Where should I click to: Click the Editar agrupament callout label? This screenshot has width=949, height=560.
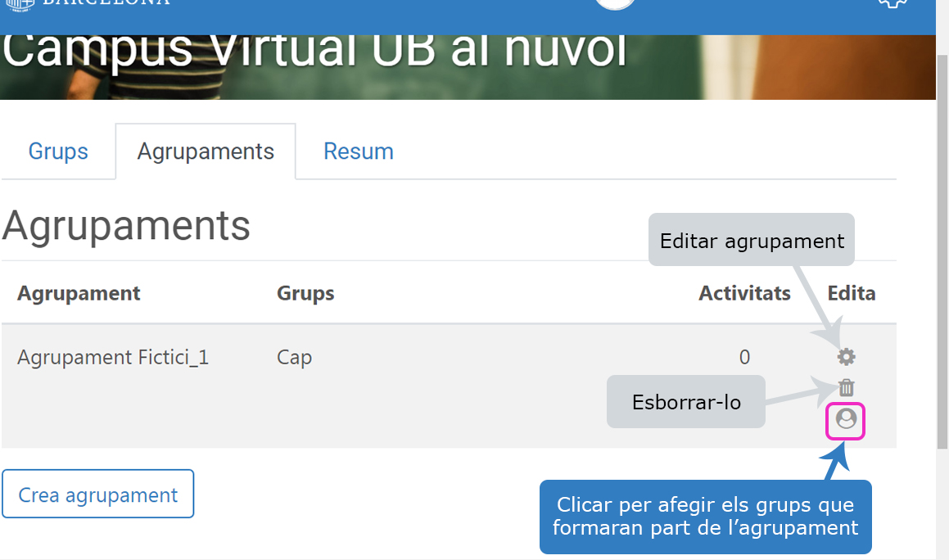point(751,241)
